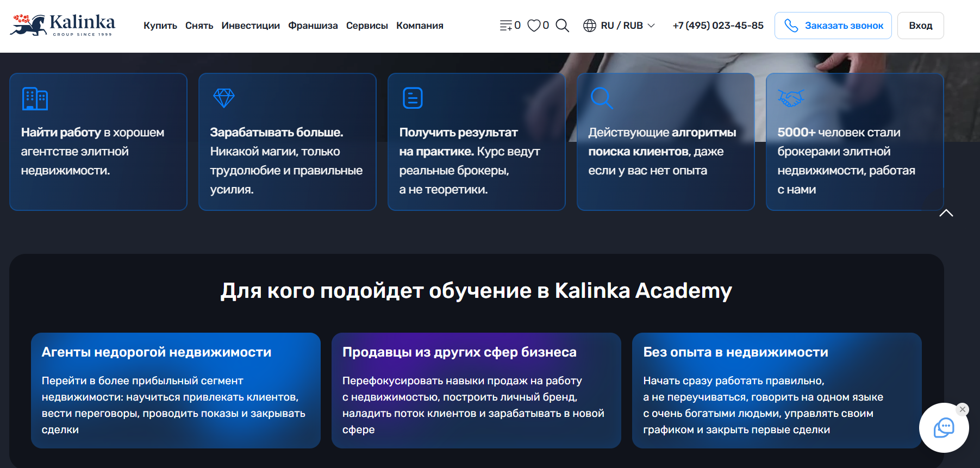
Task: Open the chat widget bubble
Action: pyautogui.click(x=944, y=428)
